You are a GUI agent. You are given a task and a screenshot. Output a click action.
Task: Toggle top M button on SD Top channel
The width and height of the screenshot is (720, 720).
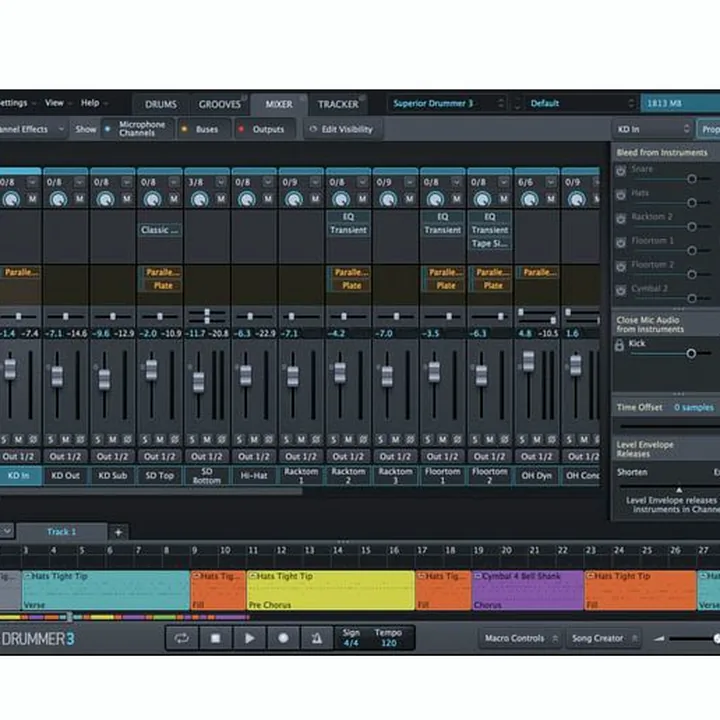pyautogui.click(x=174, y=199)
